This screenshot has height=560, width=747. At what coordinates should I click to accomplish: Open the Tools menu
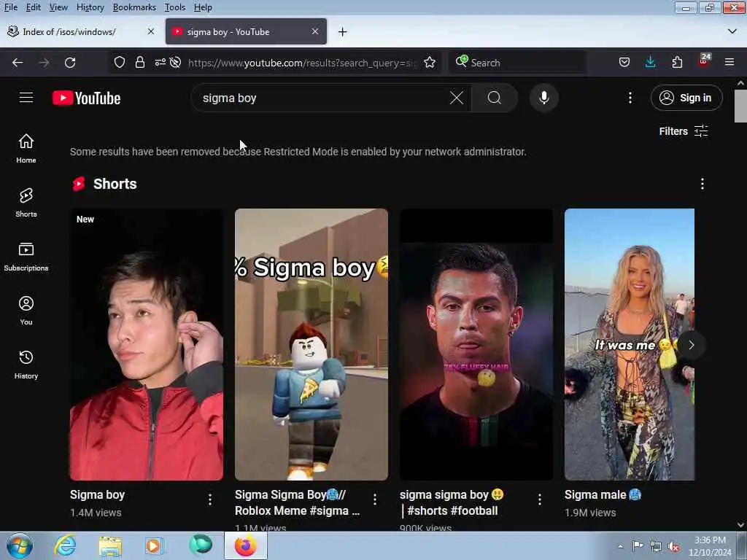(x=175, y=7)
